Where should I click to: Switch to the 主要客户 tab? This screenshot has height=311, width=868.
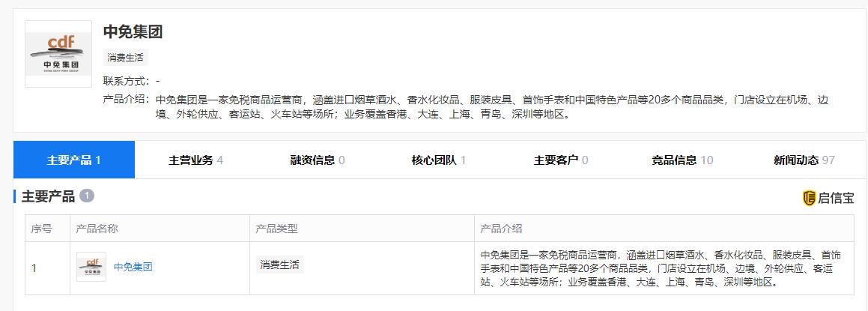[561, 160]
